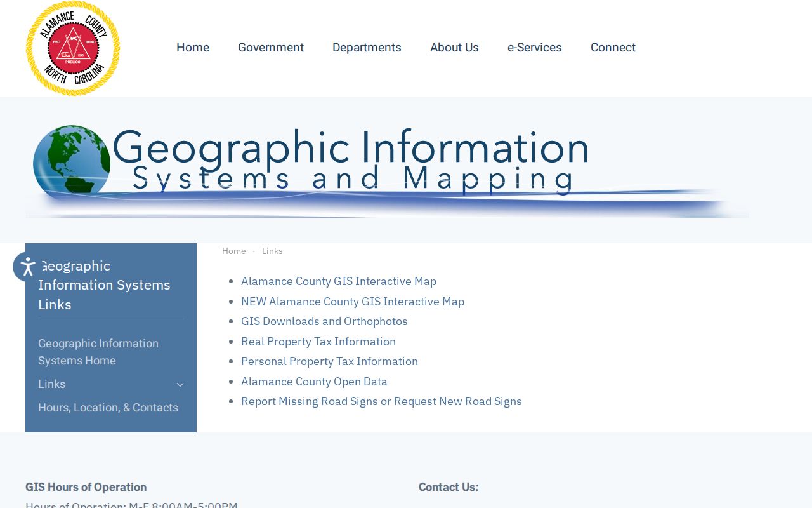
Task: Click the Geographic Information Systems banner image
Action: point(387,170)
